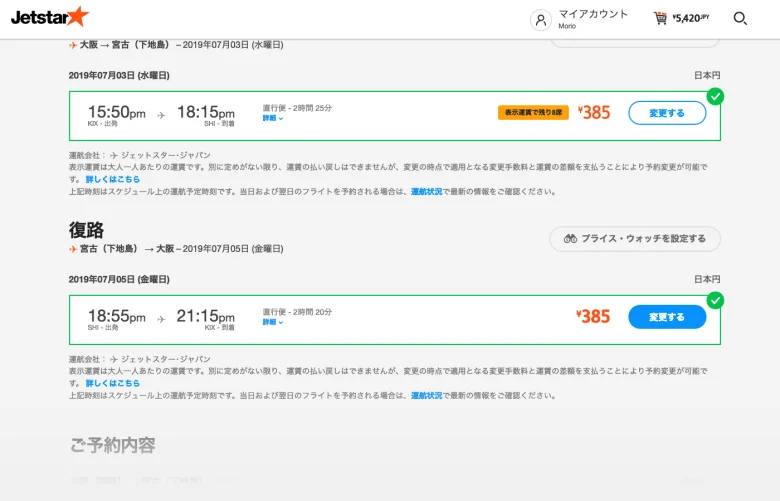Click the ¥5,420 cart total
Screen dimensions: 780x501
(690, 18)
